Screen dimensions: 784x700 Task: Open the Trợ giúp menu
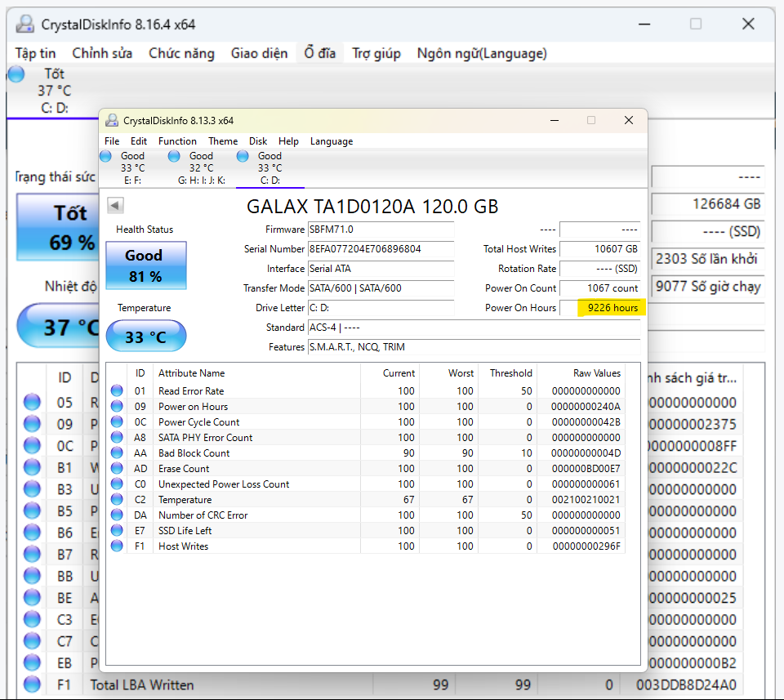pyautogui.click(x=376, y=53)
